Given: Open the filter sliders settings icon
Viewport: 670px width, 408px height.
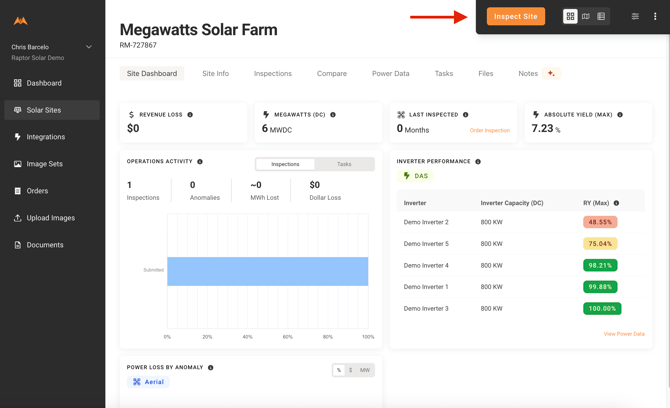Looking at the screenshot, I should (x=635, y=16).
